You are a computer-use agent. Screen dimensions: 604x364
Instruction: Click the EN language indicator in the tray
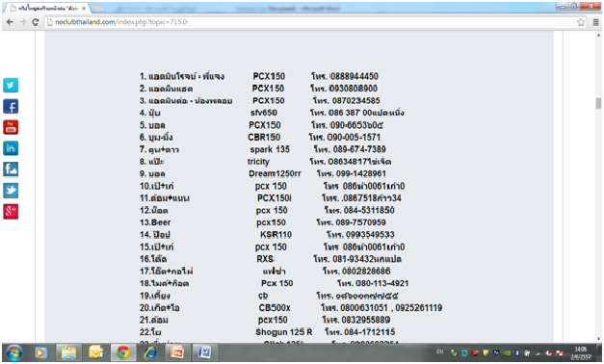click(x=439, y=352)
